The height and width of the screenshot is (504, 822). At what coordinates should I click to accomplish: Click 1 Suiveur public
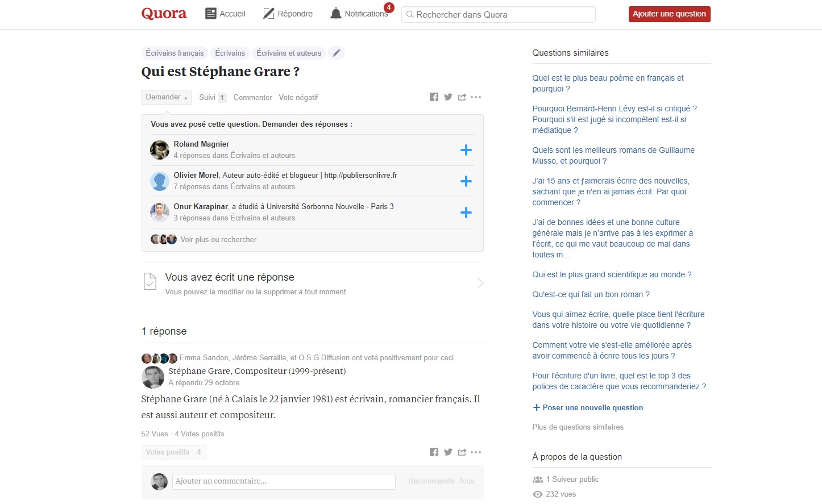[x=572, y=480]
